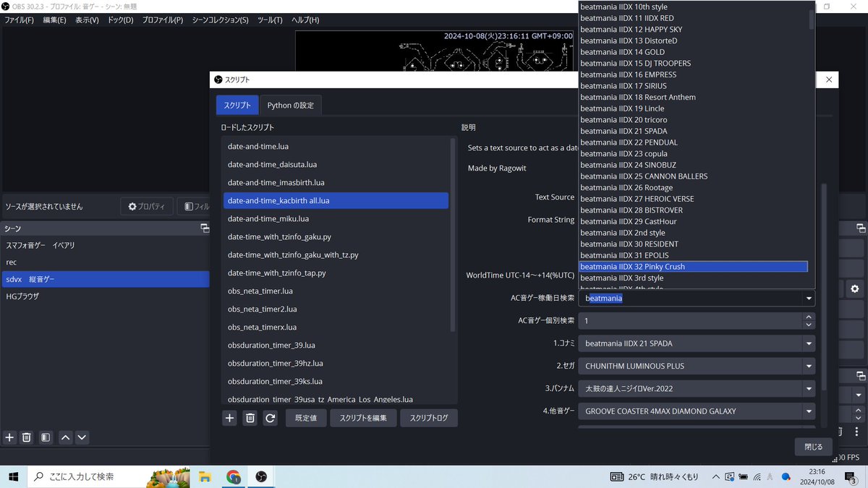Open the 3.バンナム dropdown
Viewport: 868px width, 488px height.
697,388
